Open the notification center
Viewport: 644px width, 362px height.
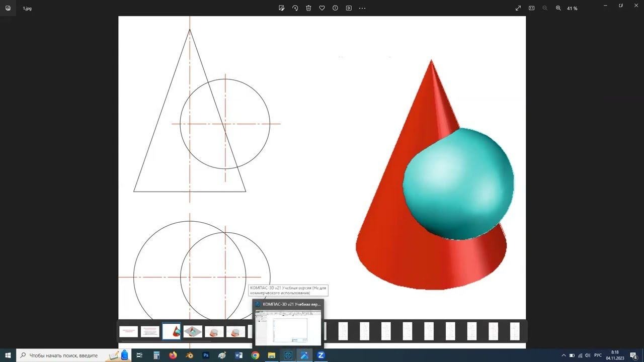tap(634, 355)
